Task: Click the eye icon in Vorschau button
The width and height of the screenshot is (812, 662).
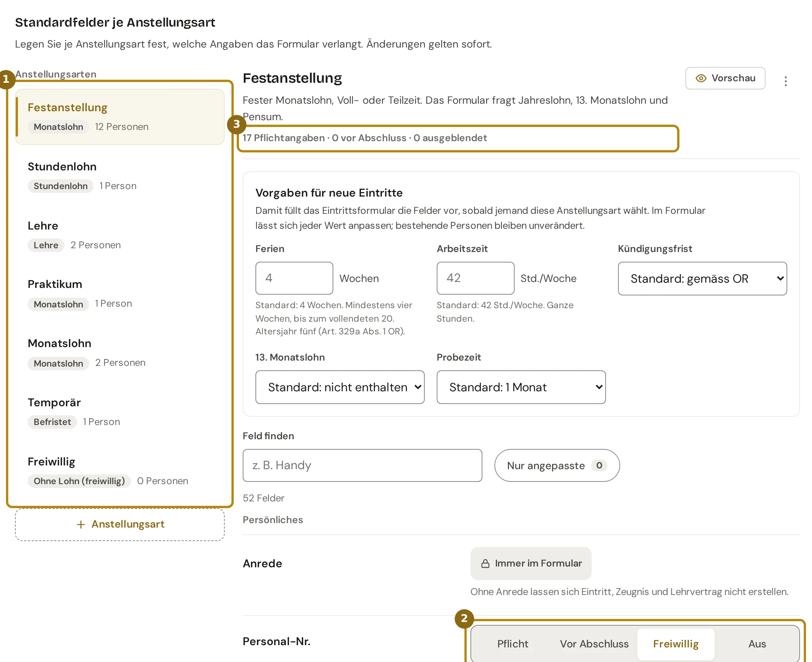Action: point(701,78)
